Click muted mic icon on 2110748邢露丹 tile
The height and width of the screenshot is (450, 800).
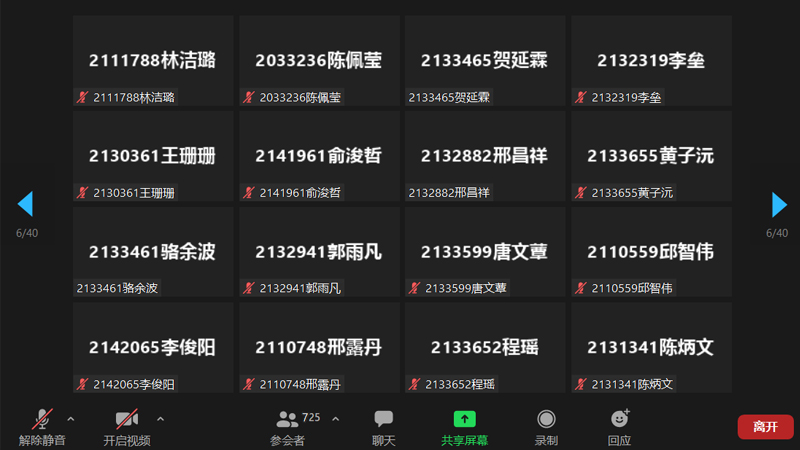248,384
